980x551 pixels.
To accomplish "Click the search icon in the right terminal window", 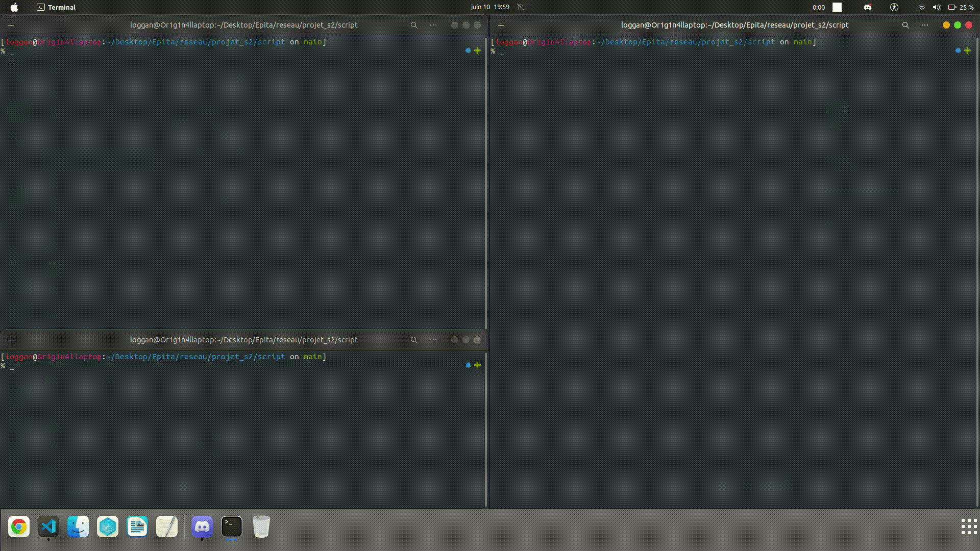I will coord(905,25).
